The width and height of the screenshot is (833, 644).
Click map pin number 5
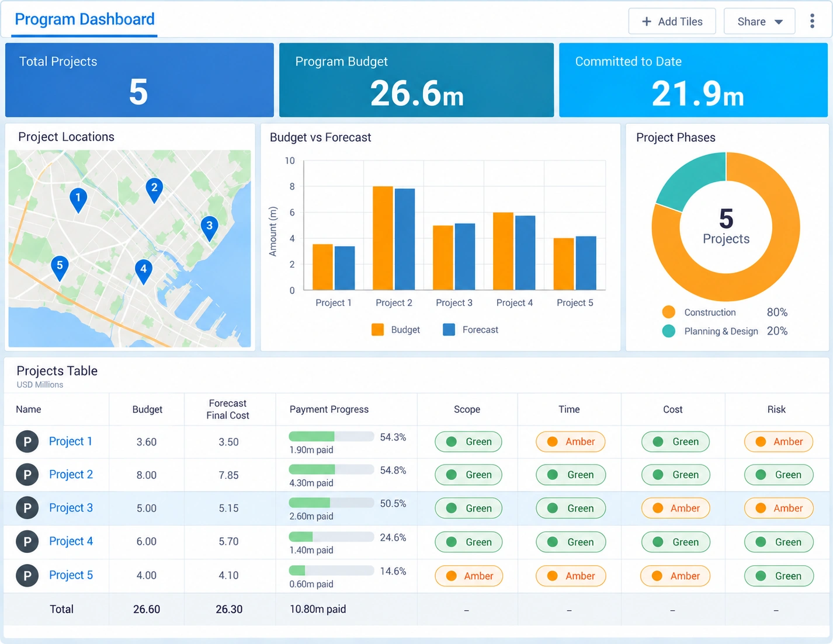pos(60,268)
